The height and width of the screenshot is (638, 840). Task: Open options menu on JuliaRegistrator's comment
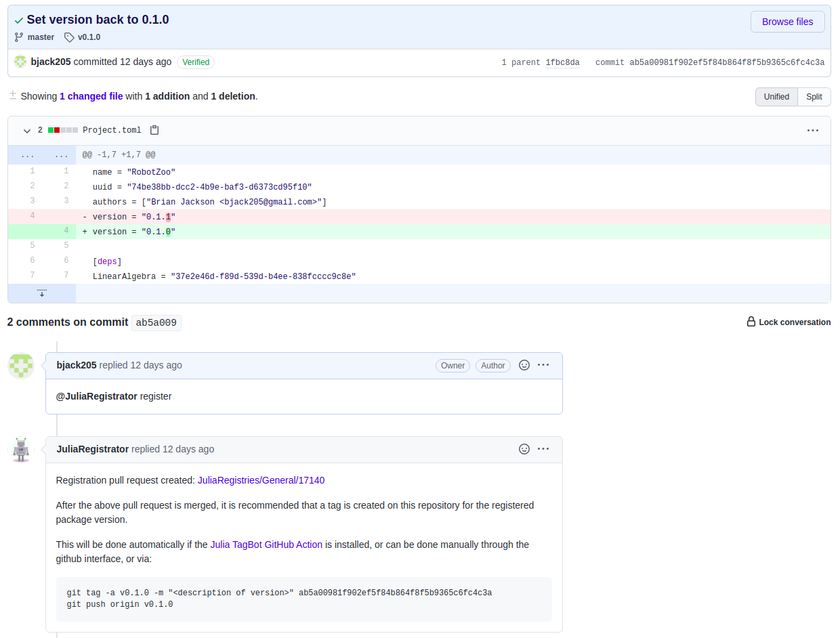pos(543,448)
